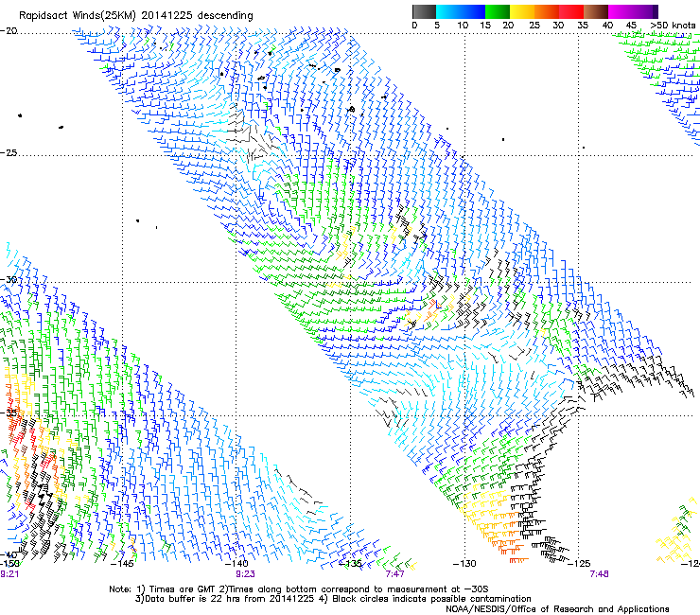The image size is (700, 615).
Task: Click the Rapidscat Winds(25KM) title text
Action: click(x=135, y=15)
